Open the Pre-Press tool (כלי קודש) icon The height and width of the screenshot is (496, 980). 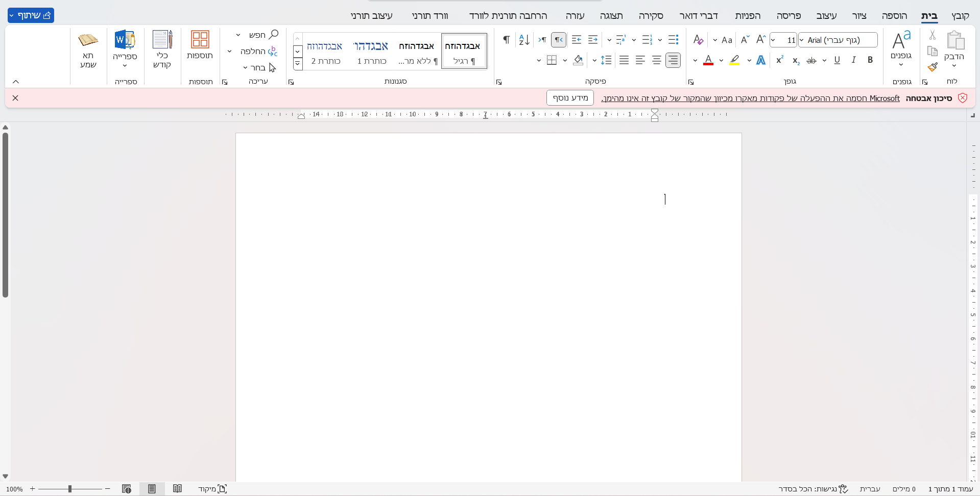[162, 40]
